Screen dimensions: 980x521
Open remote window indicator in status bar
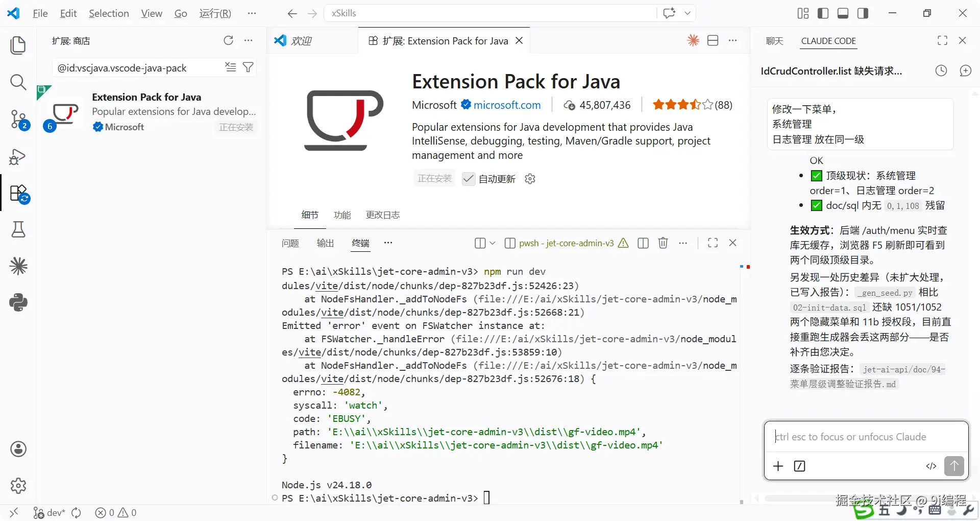14,513
